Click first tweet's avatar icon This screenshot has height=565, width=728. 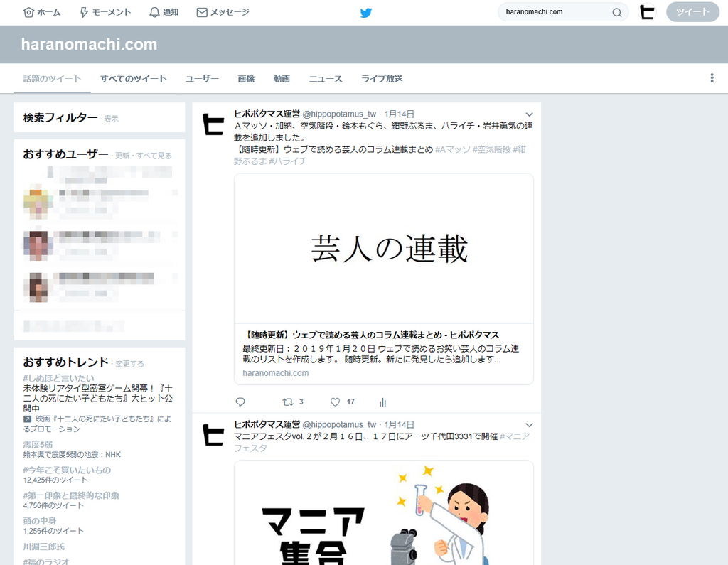[x=213, y=124]
